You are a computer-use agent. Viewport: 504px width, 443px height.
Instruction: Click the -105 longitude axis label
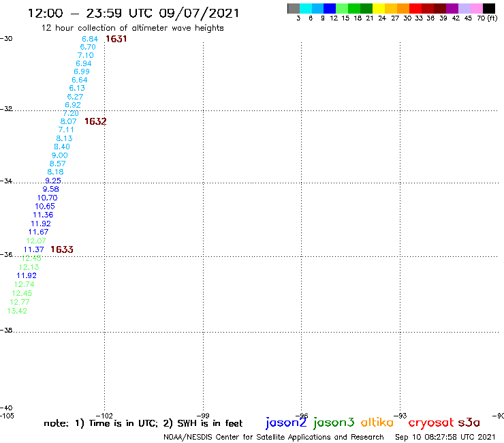point(7,416)
